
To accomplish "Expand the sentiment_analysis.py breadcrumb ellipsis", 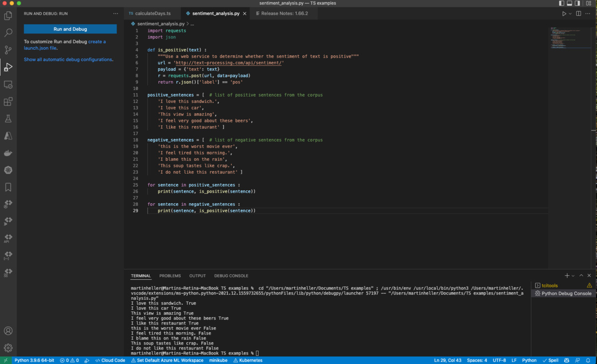I will (191, 23).
